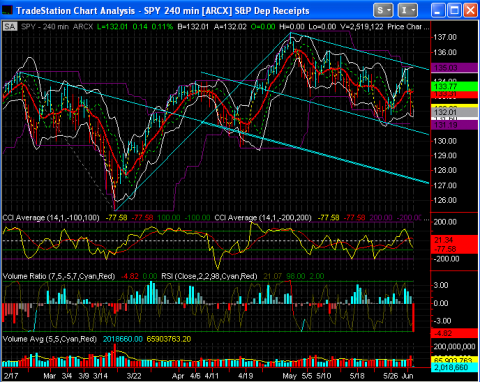Click the volume value 'V=2,519,122'

click(361, 27)
